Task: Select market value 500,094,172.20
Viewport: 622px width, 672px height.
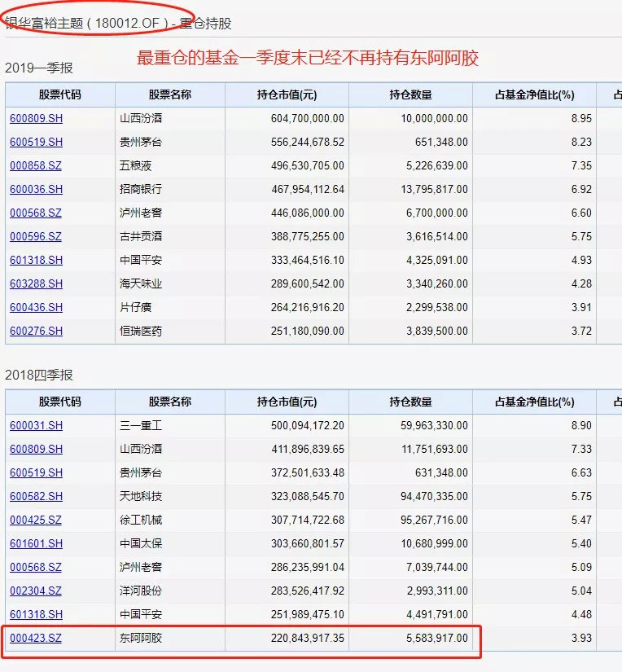Action: coord(307,425)
